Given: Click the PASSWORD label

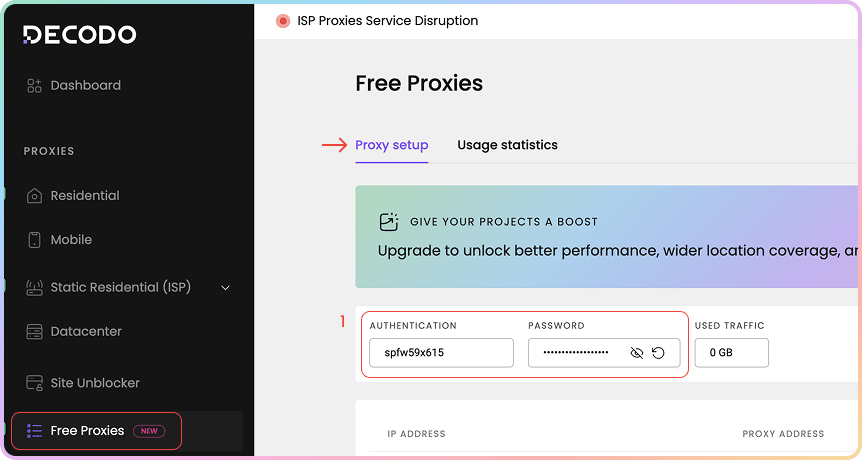Looking at the screenshot, I should 556,326.
